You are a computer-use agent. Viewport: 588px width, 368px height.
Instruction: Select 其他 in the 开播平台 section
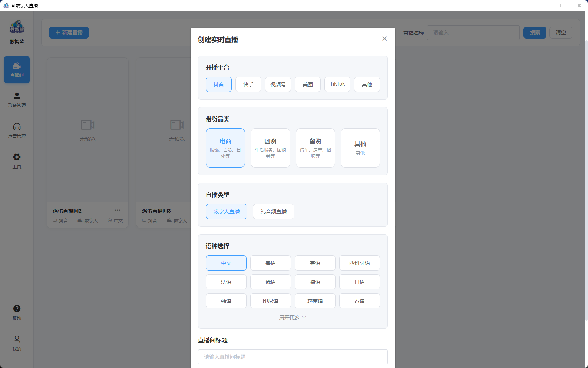tap(367, 84)
